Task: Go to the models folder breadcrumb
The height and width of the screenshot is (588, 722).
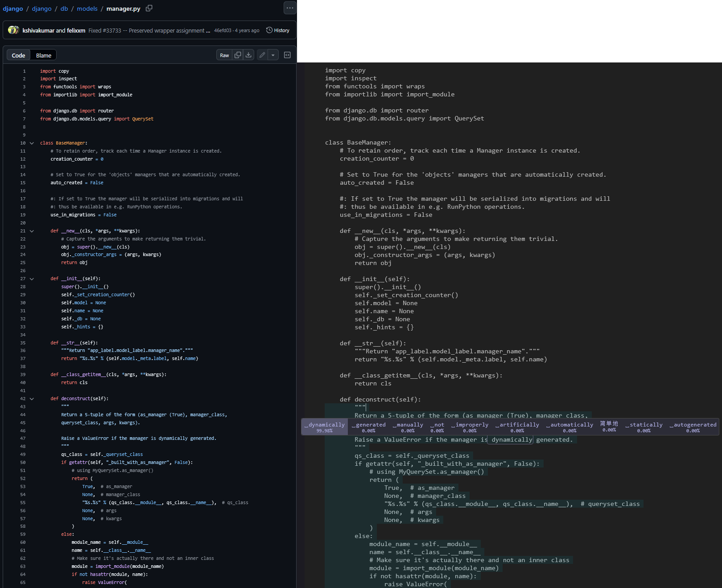Action: [x=87, y=8]
